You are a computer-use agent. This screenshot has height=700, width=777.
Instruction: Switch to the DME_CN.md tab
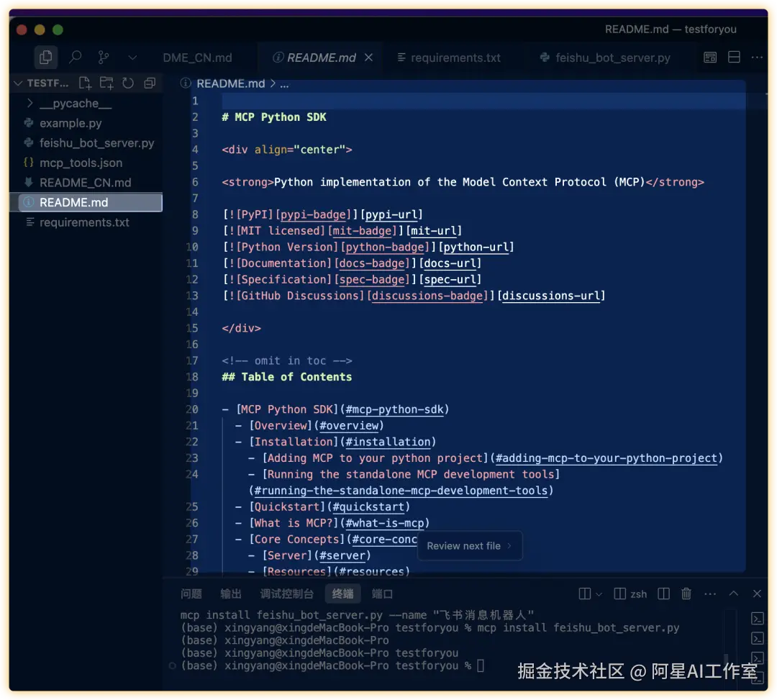tap(197, 58)
